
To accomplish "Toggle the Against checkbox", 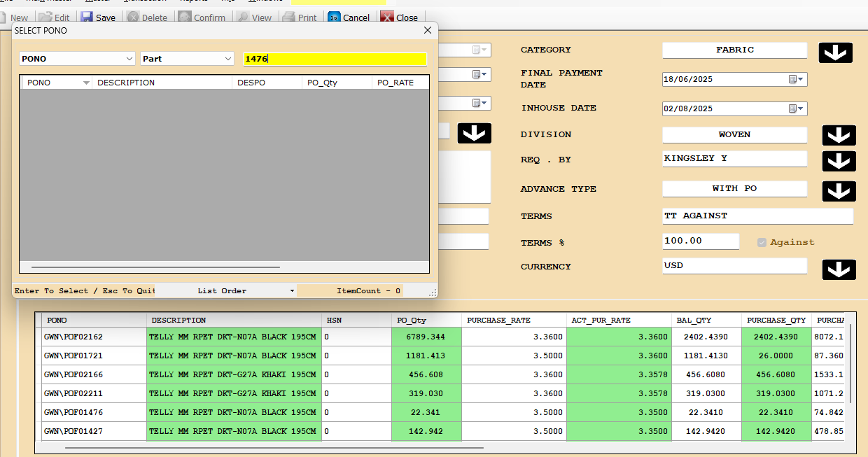I will coord(762,242).
